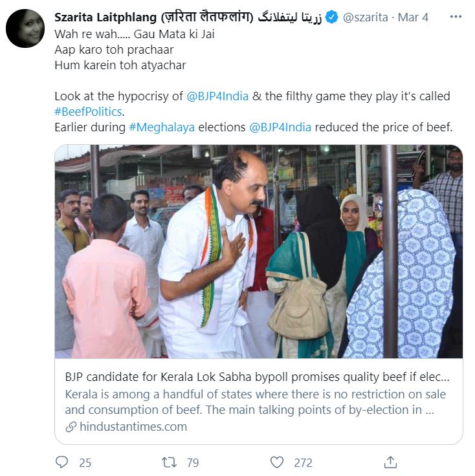Open the share upload icon
Image resolution: width=475 pixels, height=476 pixels.
coord(390,462)
